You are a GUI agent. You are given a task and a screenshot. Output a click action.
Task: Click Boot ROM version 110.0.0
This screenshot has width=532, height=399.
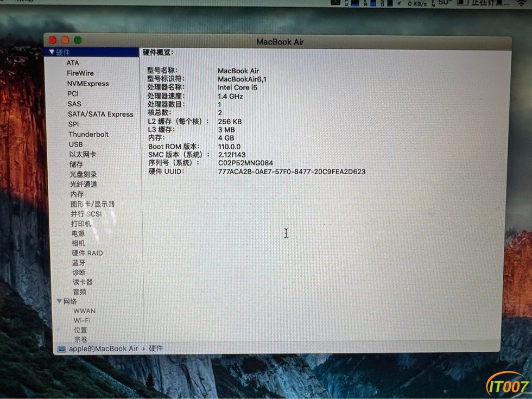pos(229,147)
